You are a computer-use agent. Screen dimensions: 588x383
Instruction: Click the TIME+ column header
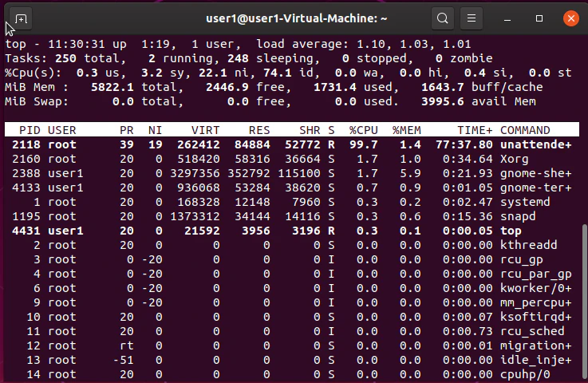(475, 130)
